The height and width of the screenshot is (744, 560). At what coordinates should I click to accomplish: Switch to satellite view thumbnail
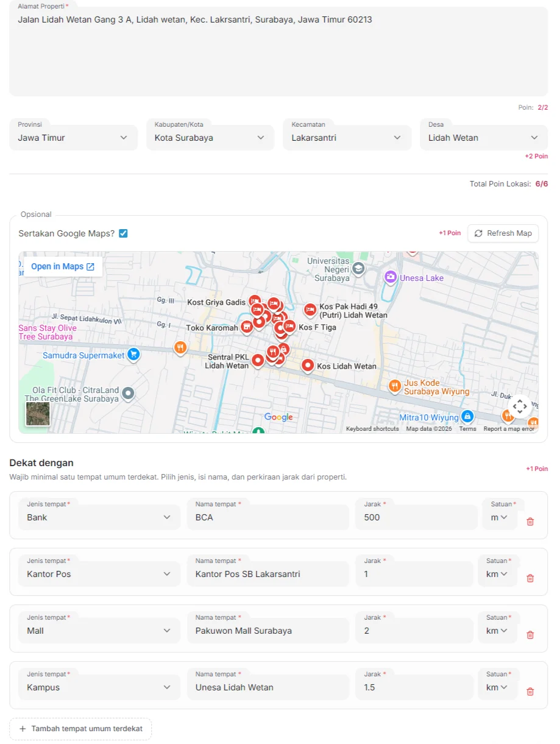(38, 414)
